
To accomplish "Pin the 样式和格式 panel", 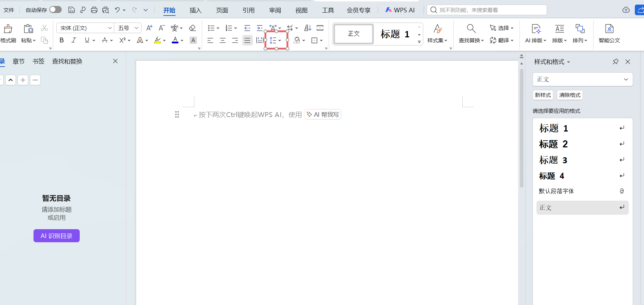I will [x=615, y=62].
